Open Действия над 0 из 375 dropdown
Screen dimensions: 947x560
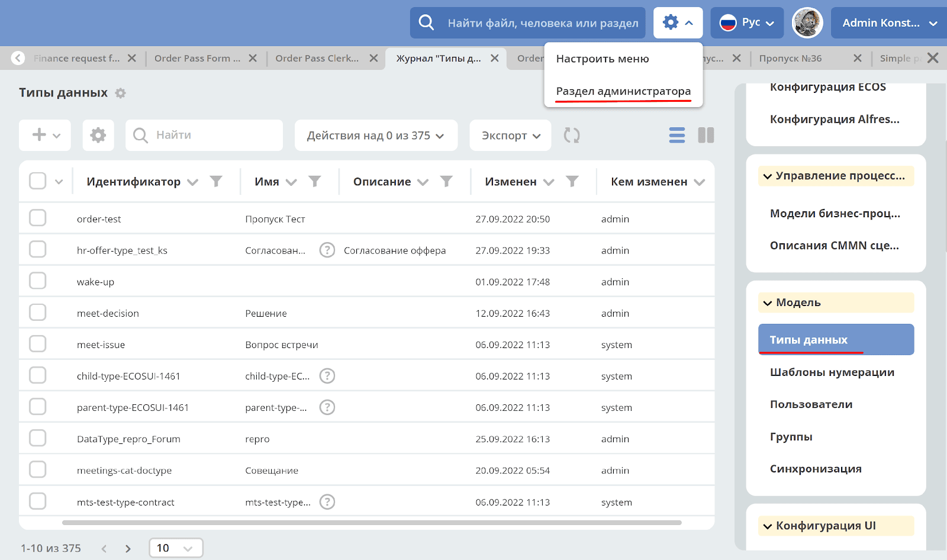[376, 135]
